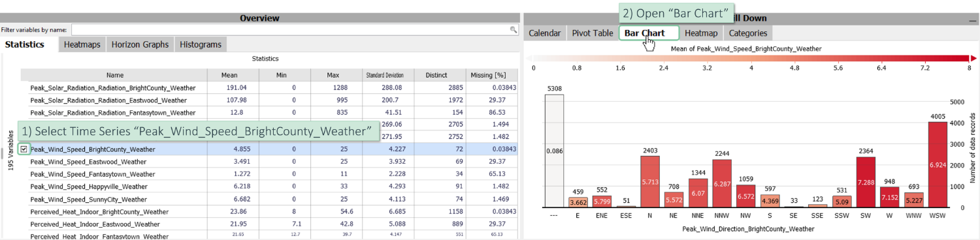This screenshot has height=240, width=980.
Task: Select the Histograms tab
Action: tap(201, 44)
